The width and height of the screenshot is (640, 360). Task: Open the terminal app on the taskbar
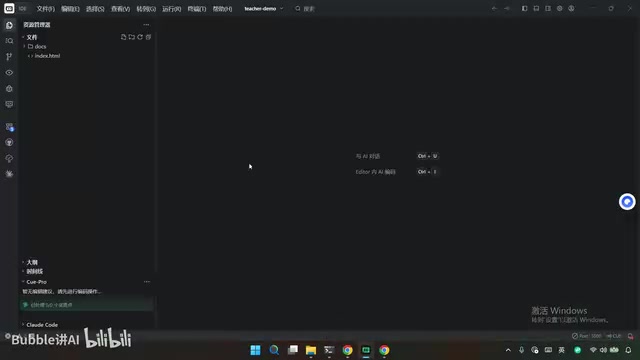(329, 350)
